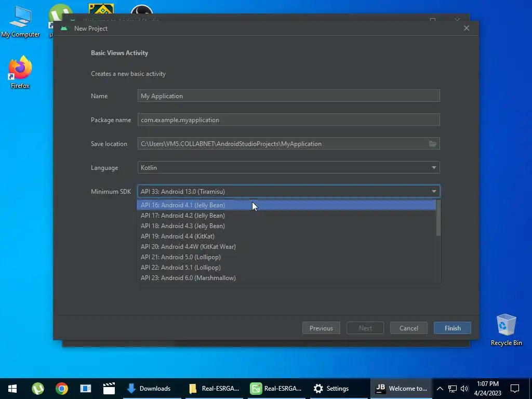The height and width of the screenshot is (399, 532).
Task: Open the blue window app taskbar icon
Action: (x=86, y=389)
